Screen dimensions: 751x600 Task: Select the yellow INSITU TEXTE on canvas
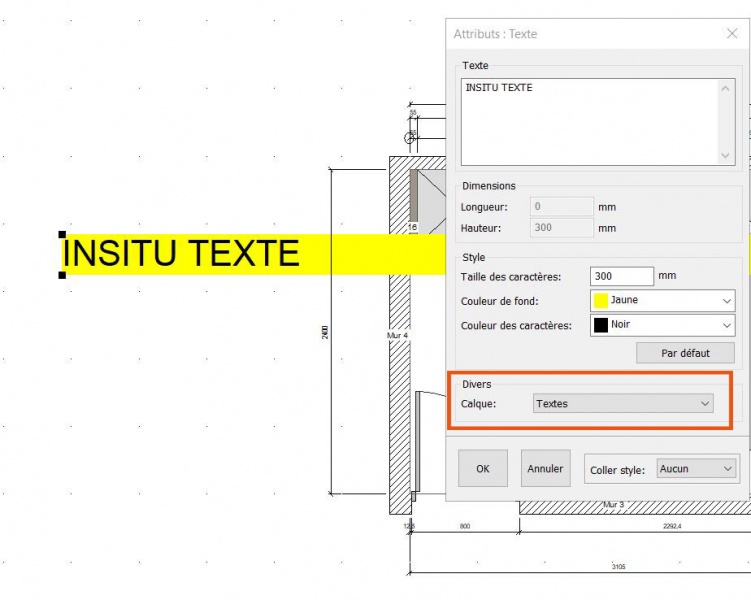coord(181,254)
